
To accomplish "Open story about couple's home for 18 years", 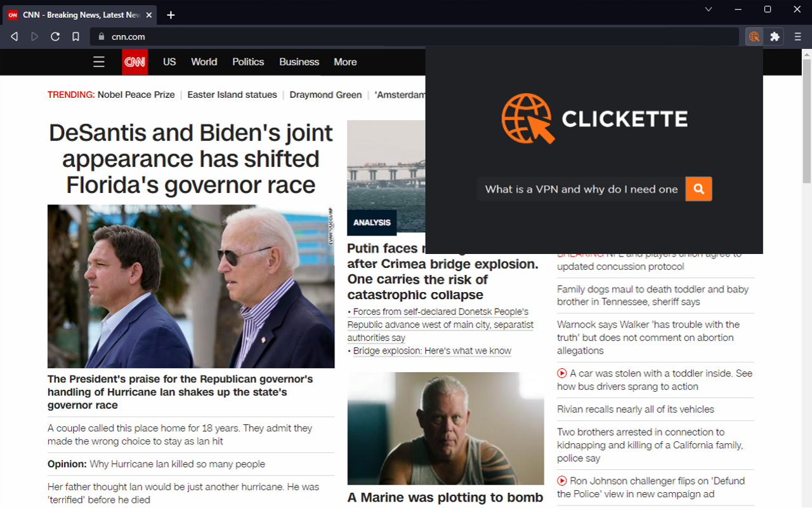I will coord(180,434).
